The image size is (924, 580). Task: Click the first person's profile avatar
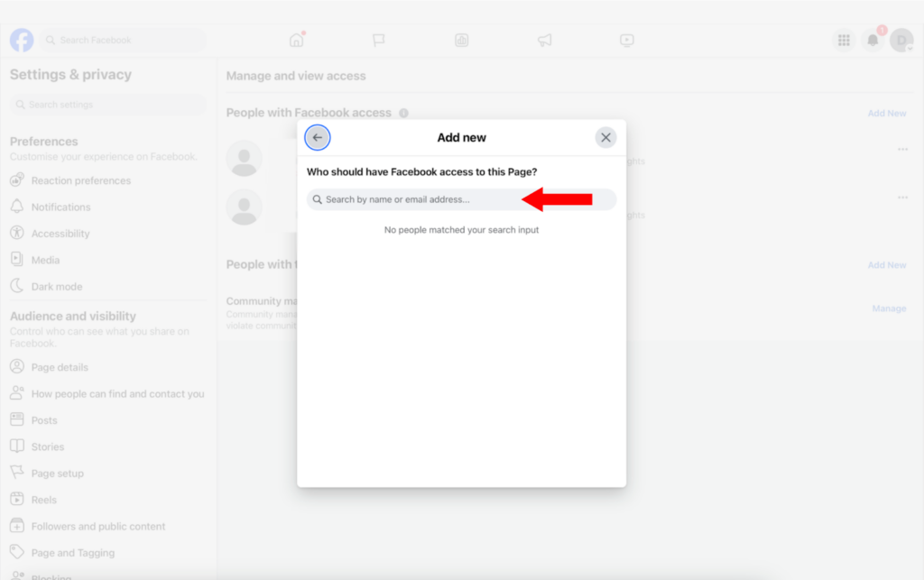[x=244, y=159]
